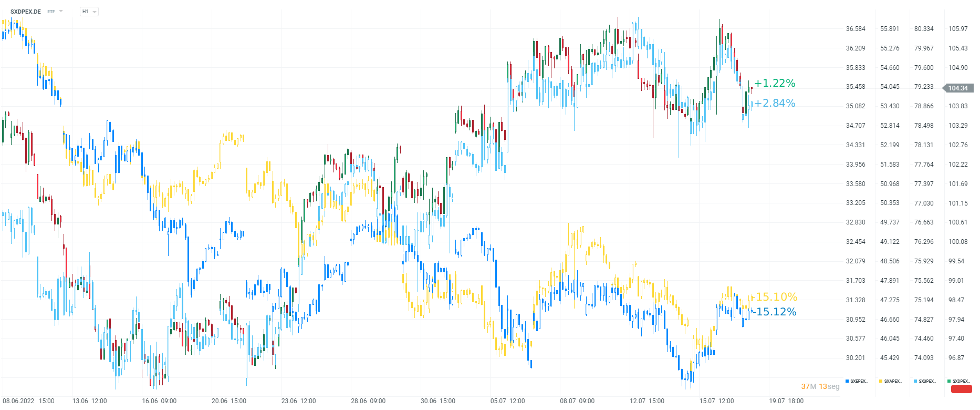Click the 105.97 price axis value

pos(958,29)
